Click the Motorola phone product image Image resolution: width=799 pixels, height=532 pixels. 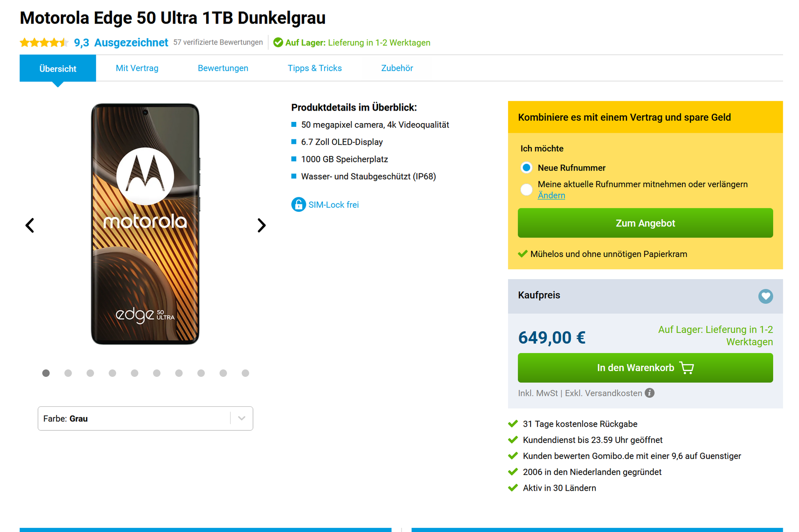pyautogui.click(x=145, y=224)
